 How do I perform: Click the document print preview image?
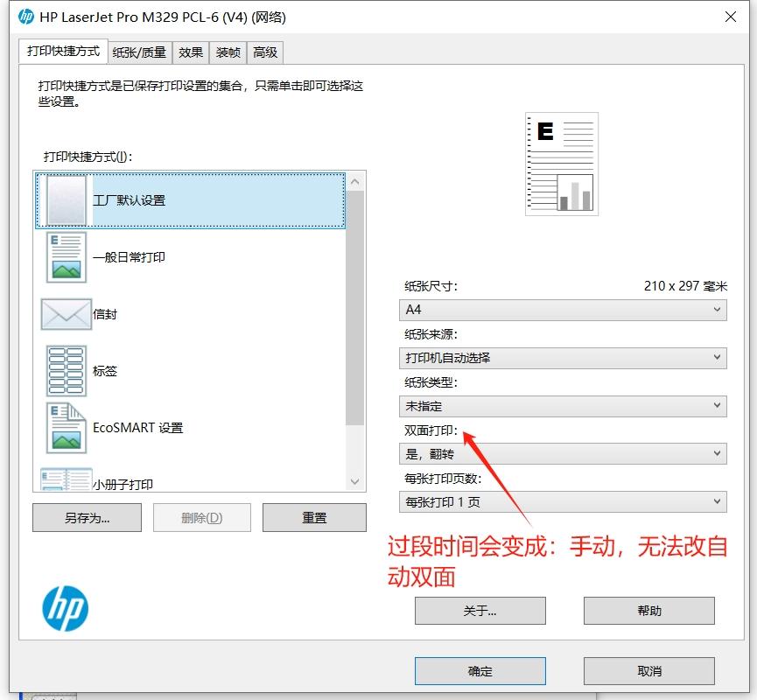click(x=561, y=164)
